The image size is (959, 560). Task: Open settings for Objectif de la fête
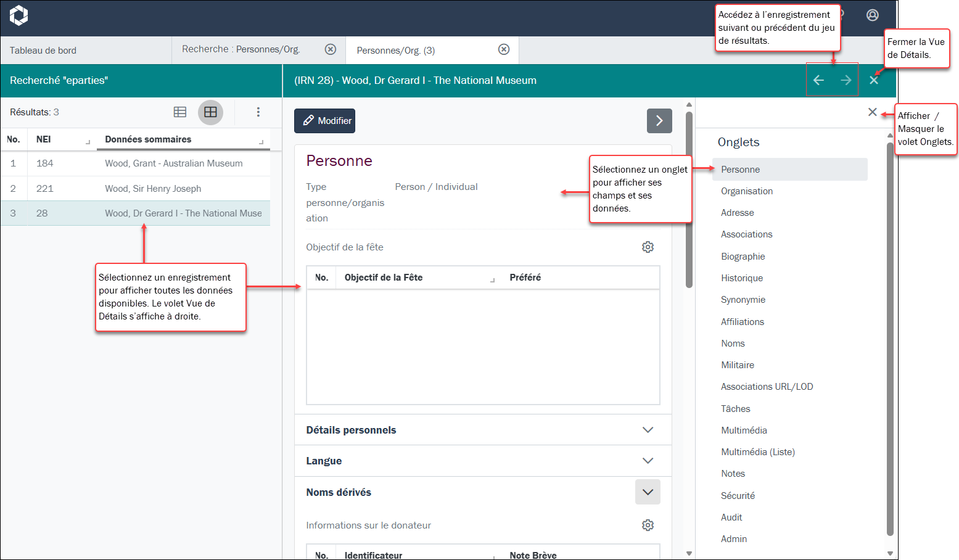pyautogui.click(x=648, y=247)
